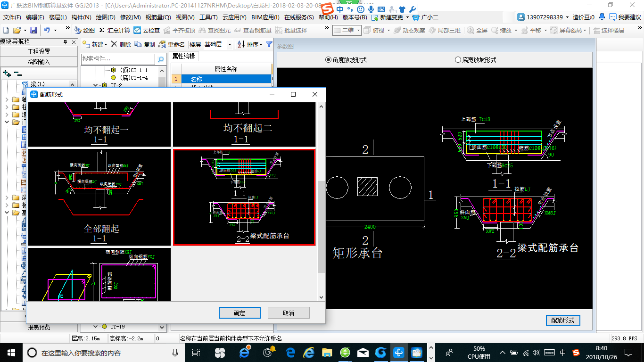Open the 钢筋量(Q) menu
Image resolution: width=644 pixels, height=362 pixels.
coord(158,17)
